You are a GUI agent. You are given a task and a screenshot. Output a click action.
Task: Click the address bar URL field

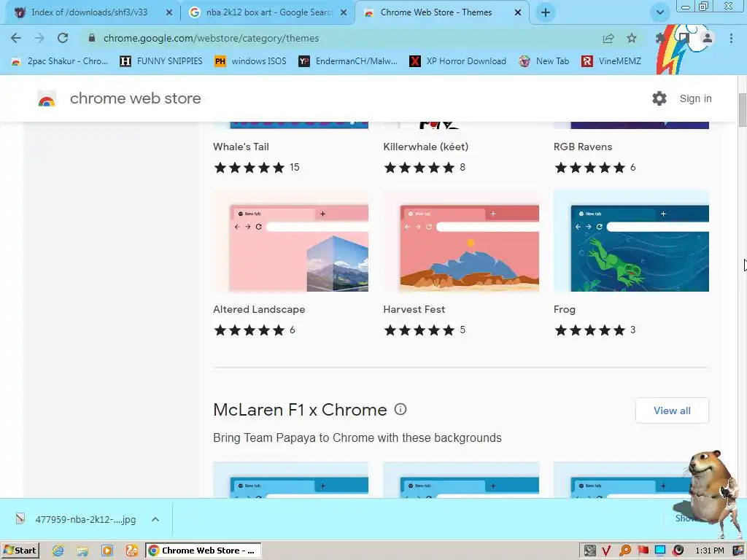click(333, 38)
